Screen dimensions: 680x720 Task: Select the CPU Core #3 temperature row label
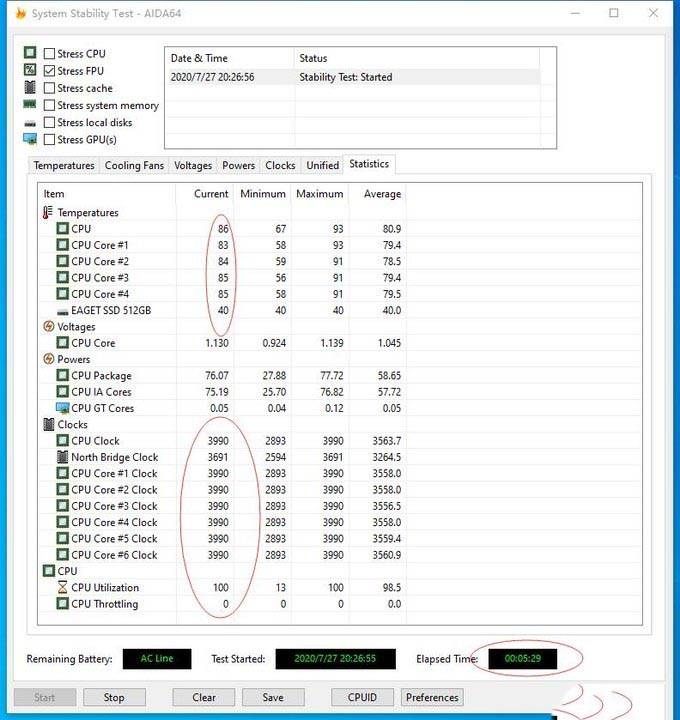coord(100,277)
